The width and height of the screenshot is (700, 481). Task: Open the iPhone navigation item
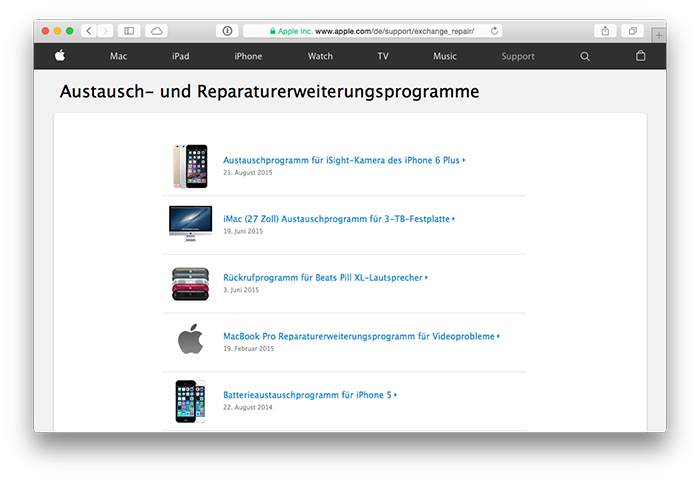click(x=248, y=56)
